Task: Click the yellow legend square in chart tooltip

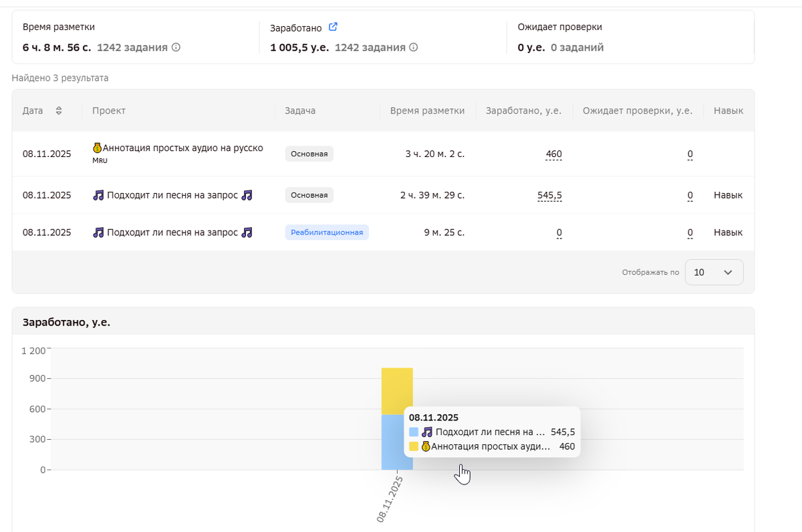Action: pos(414,446)
